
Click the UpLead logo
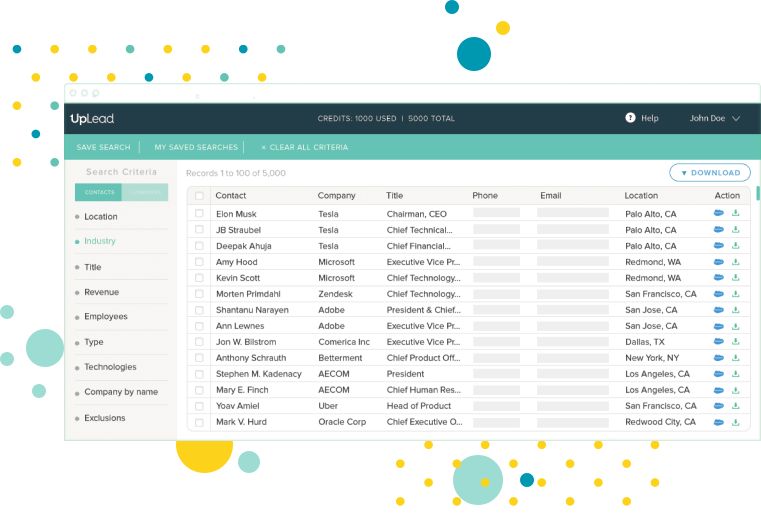[x=92, y=118]
